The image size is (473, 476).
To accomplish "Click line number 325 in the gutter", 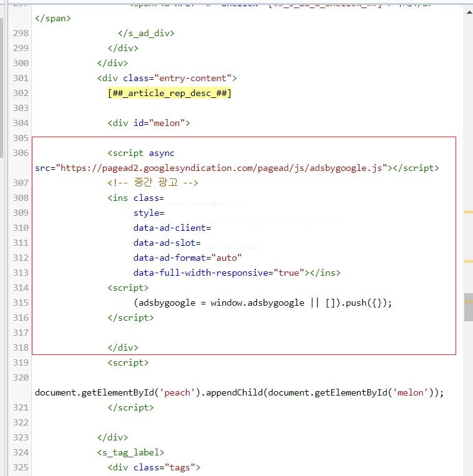I will coord(21,467).
